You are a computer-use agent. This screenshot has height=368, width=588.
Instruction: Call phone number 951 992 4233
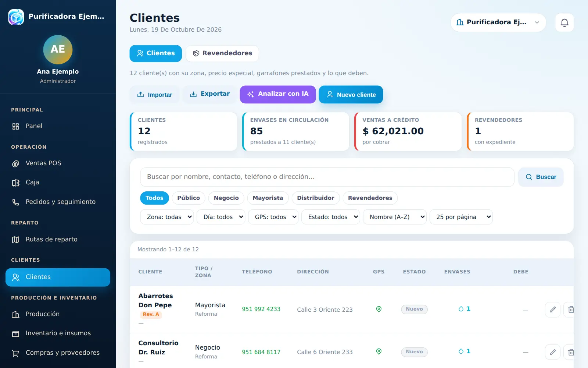[261, 309]
